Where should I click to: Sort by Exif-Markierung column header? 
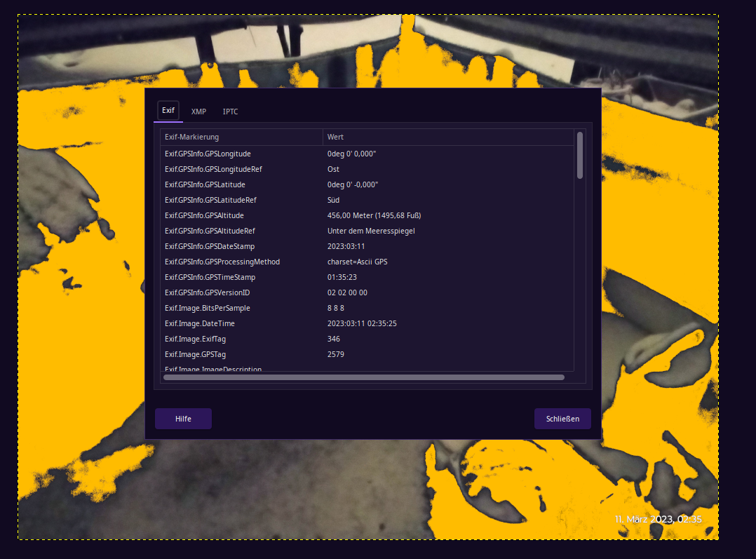click(241, 137)
